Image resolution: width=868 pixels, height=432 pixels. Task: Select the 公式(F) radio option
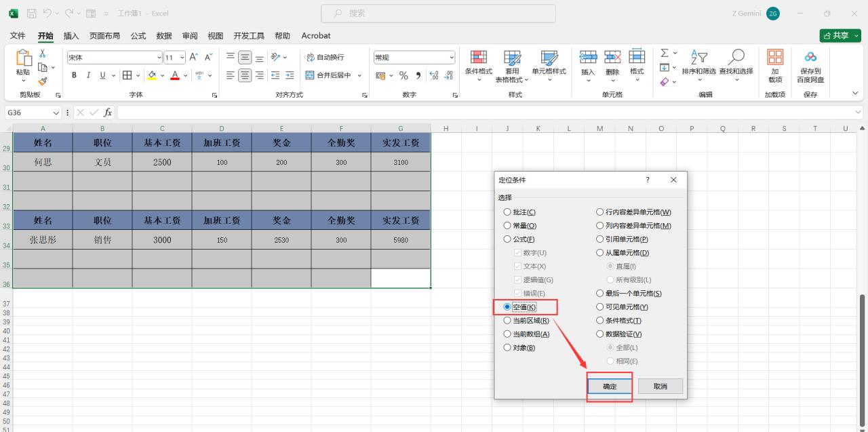pyautogui.click(x=519, y=239)
